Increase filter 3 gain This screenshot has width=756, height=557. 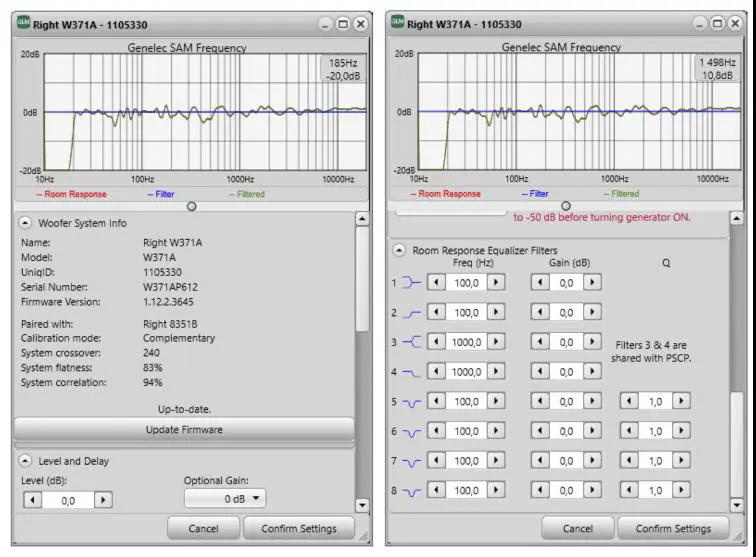[593, 341]
